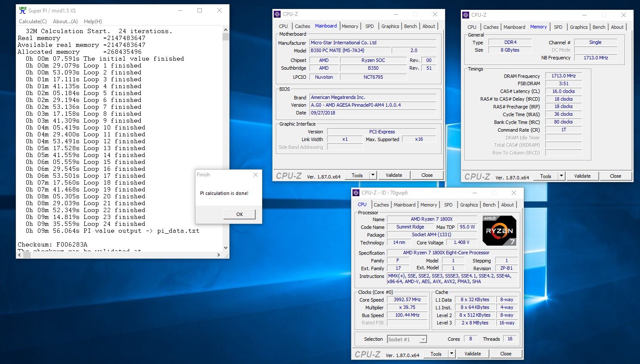Switch to Mainboard tab in the 70gwp6 CPU-Z window
This screenshot has width=640, height=364.
coord(405,205)
